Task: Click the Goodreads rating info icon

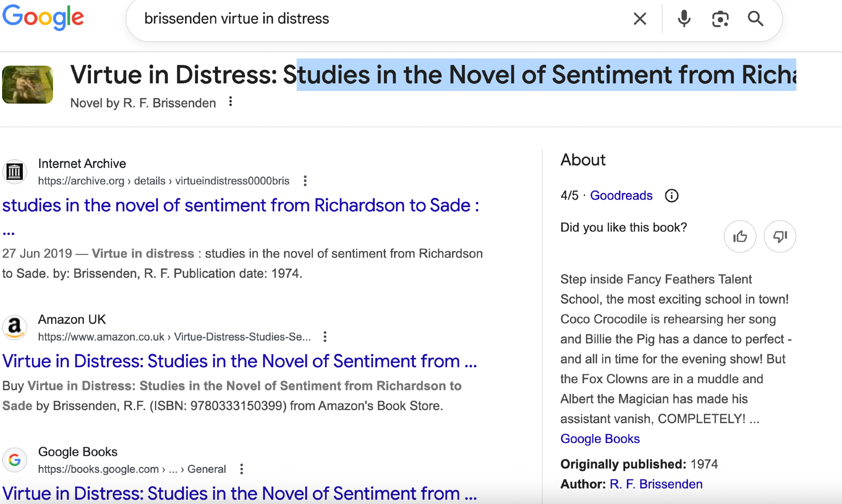Action: pos(671,196)
